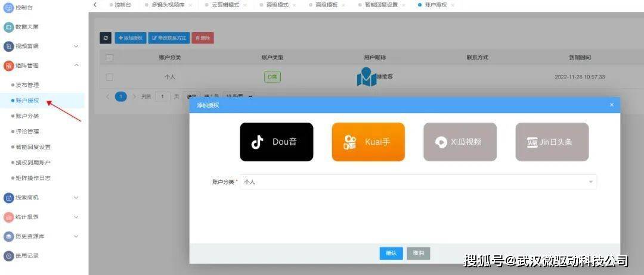Click the 数据大屏 sidebar icon
644x275 pixels.
pos(8,27)
